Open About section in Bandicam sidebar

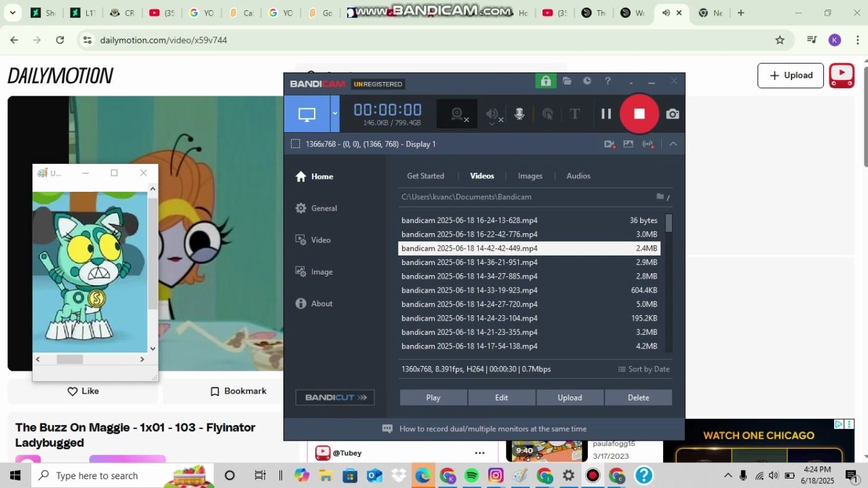314,304
